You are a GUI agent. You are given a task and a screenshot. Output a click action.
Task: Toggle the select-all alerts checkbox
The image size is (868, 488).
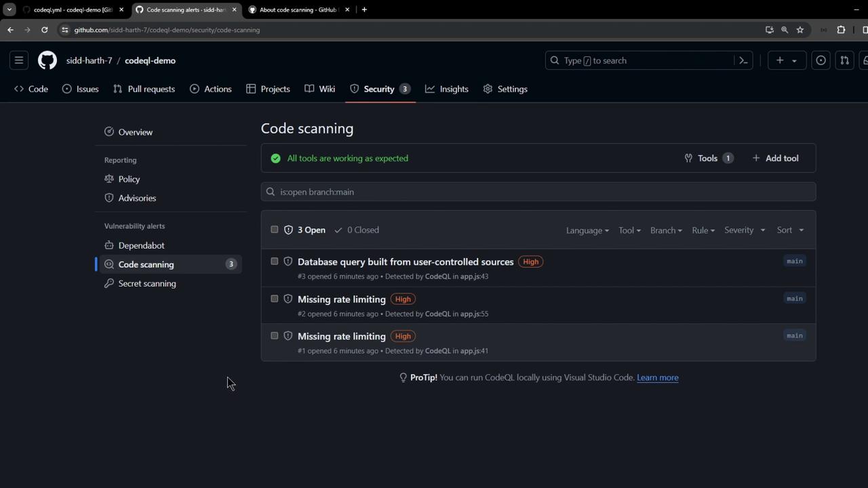tap(275, 230)
